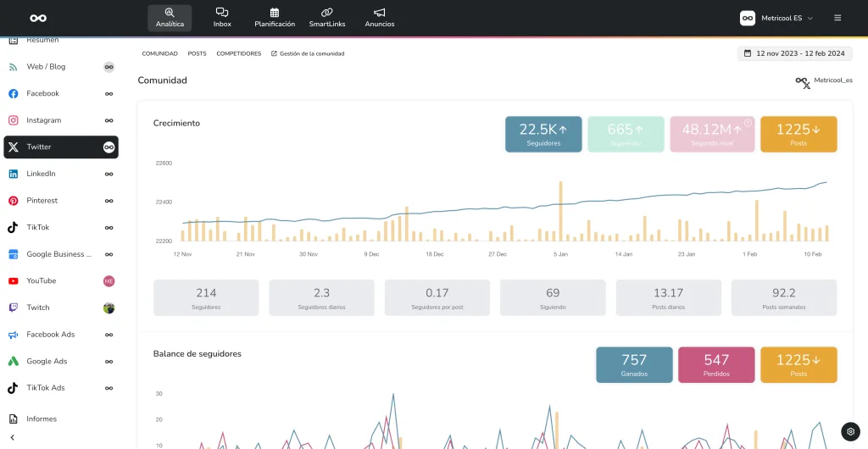Open settings gear at bottom right
Screen dimensions: 868x449
pos(850,431)
